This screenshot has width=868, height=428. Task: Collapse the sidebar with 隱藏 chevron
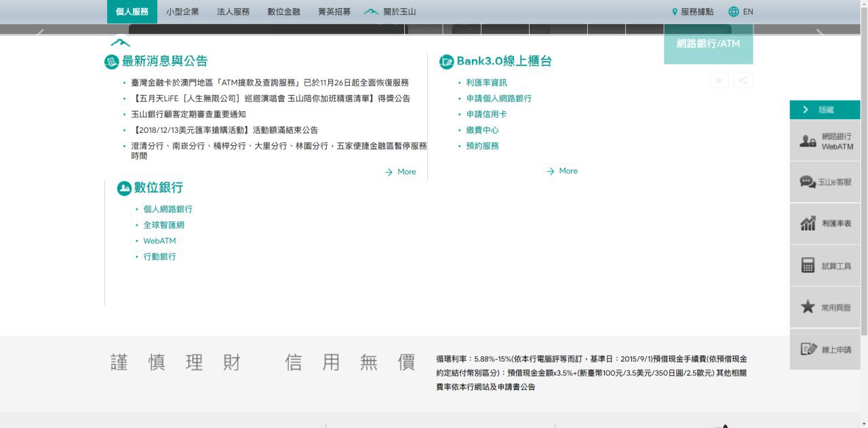click(806, 110)
